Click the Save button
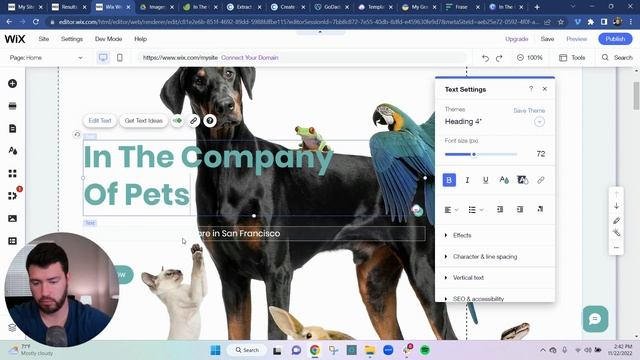The image size is (640, 360). (547, 39)
